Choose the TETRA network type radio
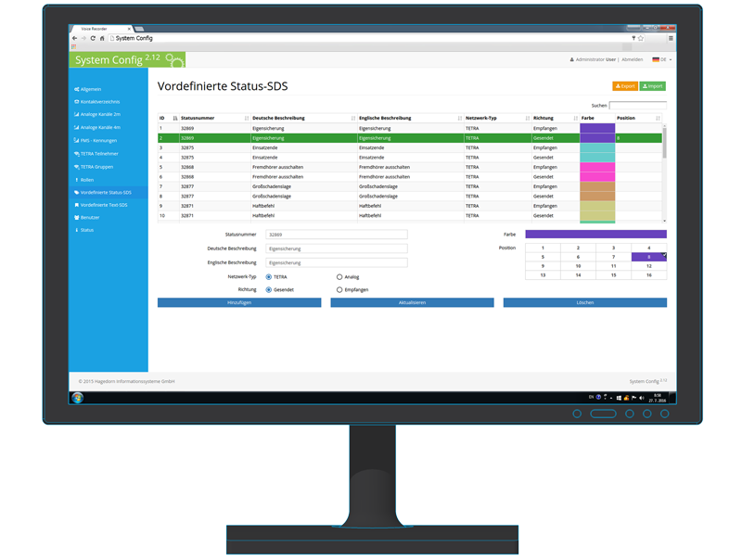Viewport: 742px width, 560px height. pyautogui.click(x=269, y=276)
